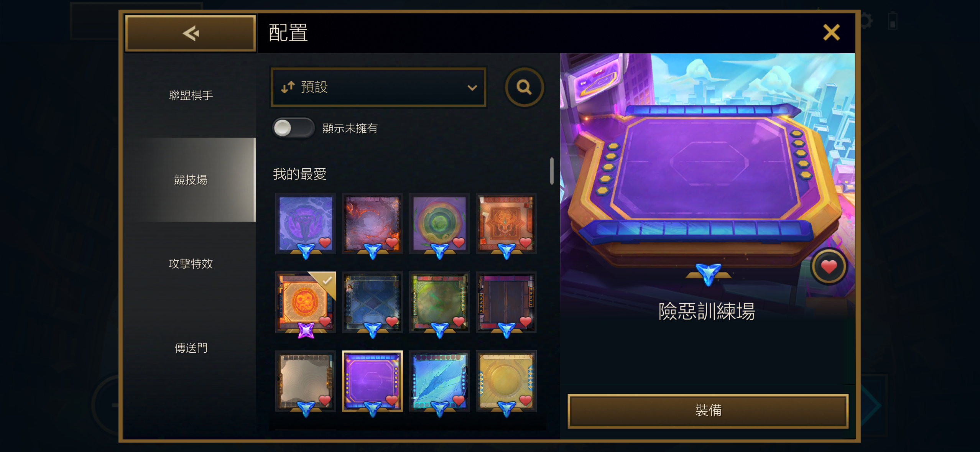
Task: Unfavorite the purple eye arena thumbnail heart
Action: coord(325,242)
